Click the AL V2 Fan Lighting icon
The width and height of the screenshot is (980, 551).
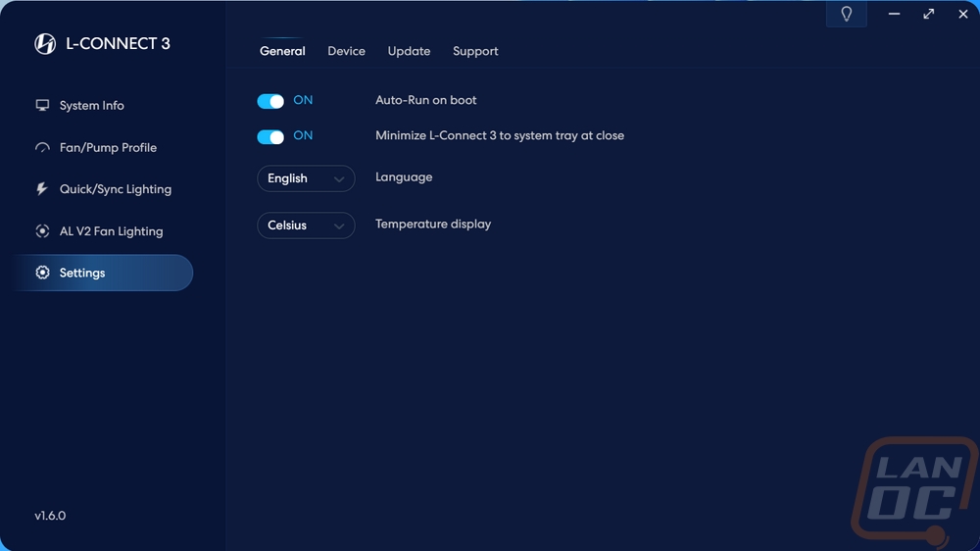[42, 230]
